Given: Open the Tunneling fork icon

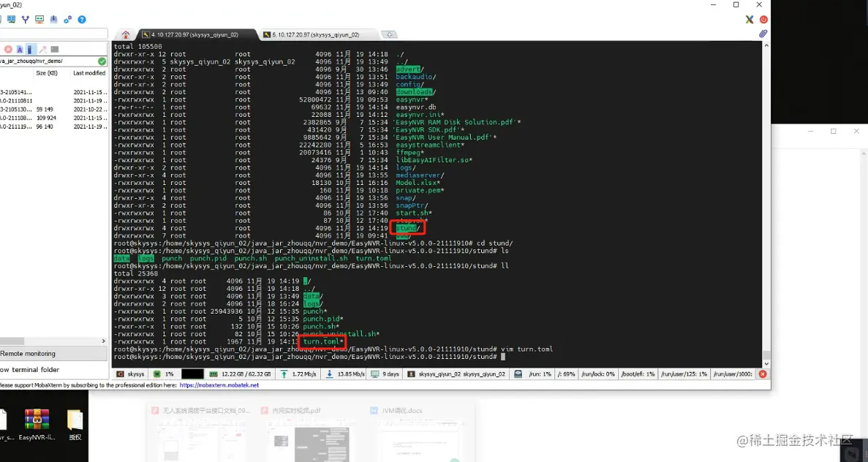Looking at the screenshot, I should (26, 19).
